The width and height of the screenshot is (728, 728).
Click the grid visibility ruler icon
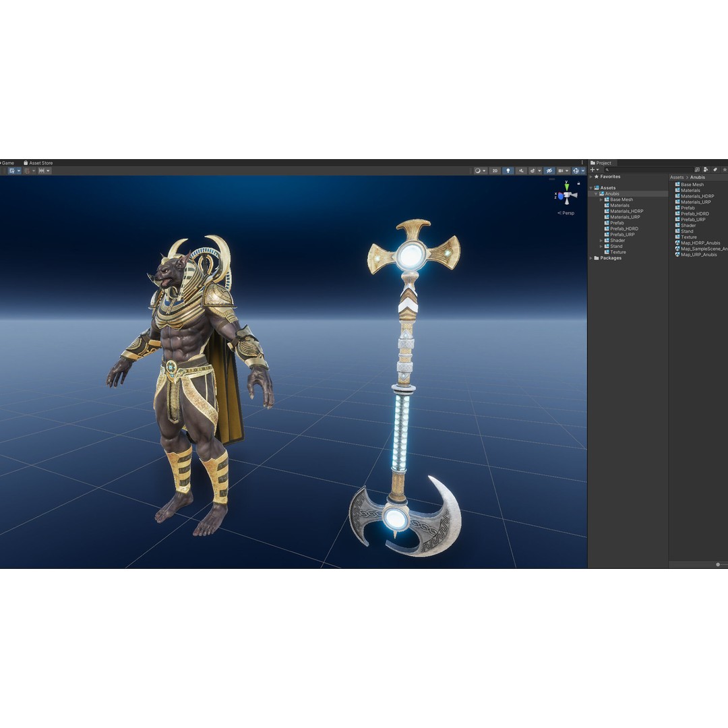41,171
